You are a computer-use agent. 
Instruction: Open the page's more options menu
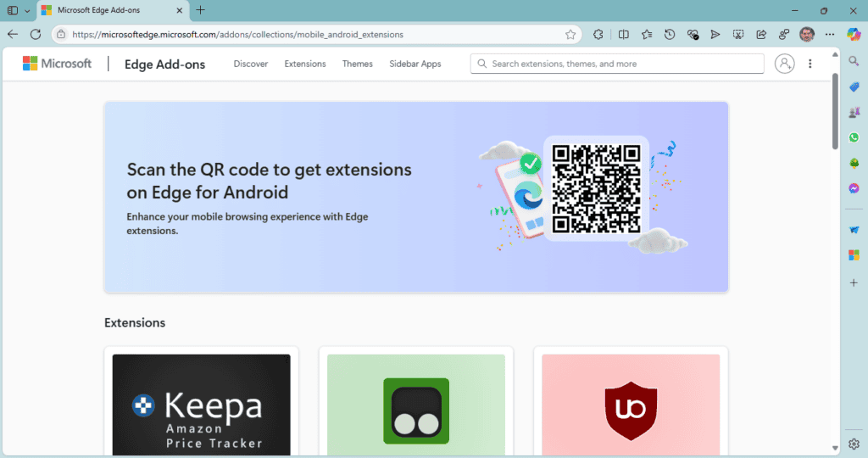tap(810, 64)
